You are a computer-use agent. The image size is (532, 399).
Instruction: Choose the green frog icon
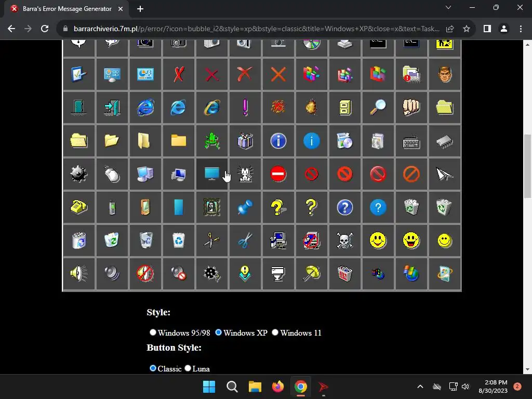click(x=212, y=140)
